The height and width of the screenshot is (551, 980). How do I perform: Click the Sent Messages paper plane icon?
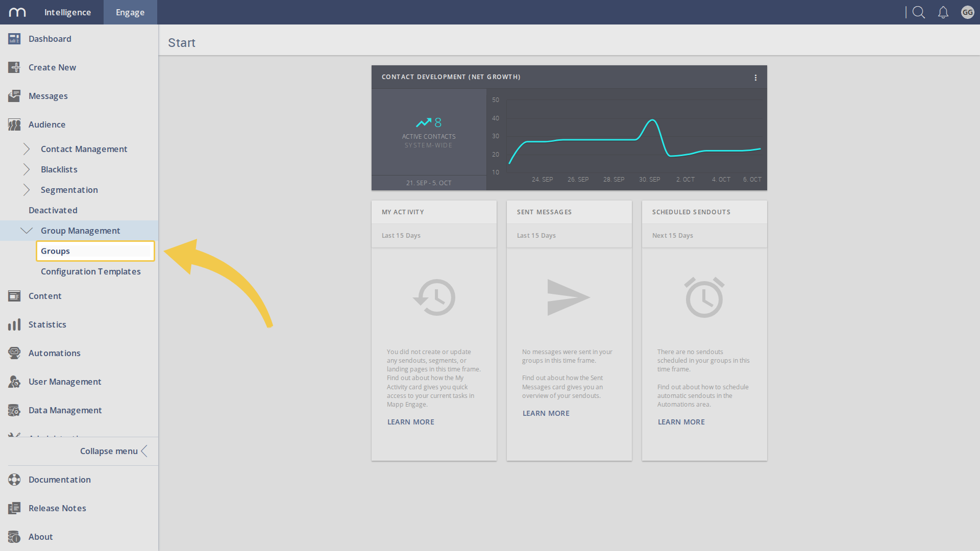569,297
